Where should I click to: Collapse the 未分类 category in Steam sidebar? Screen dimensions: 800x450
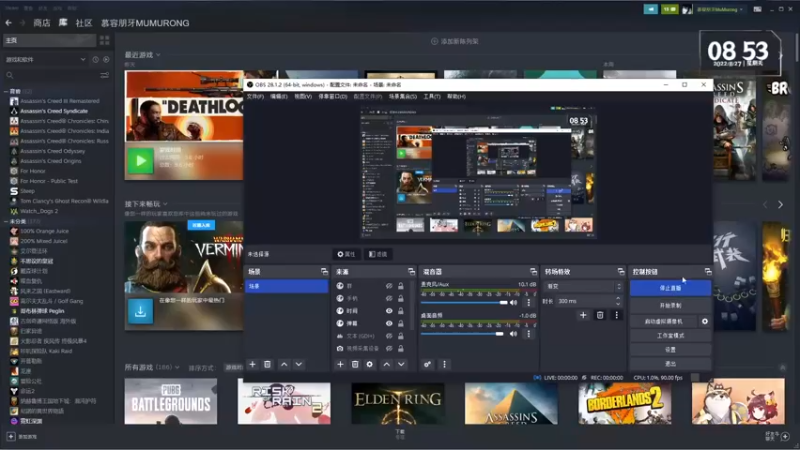coord(6,221)
